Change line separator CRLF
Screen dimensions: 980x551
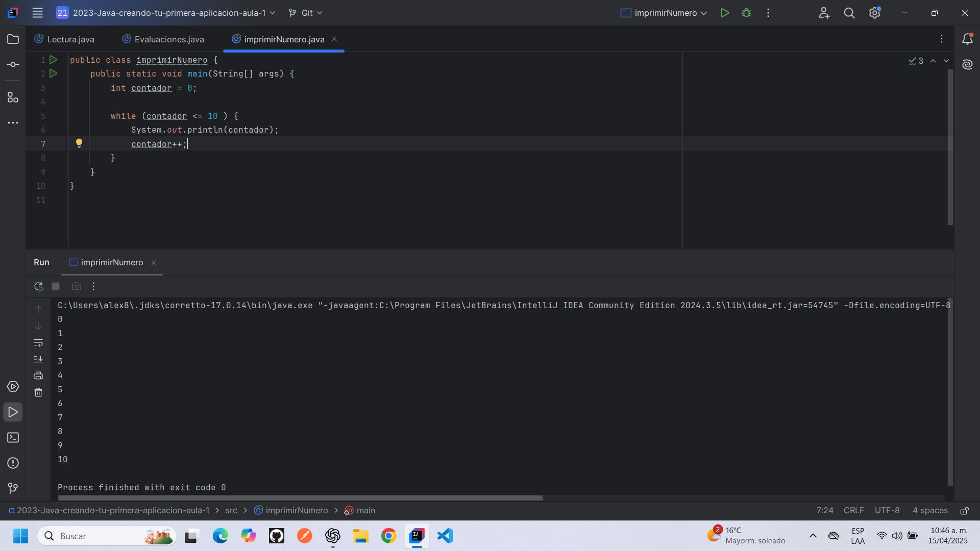(854, 510)
